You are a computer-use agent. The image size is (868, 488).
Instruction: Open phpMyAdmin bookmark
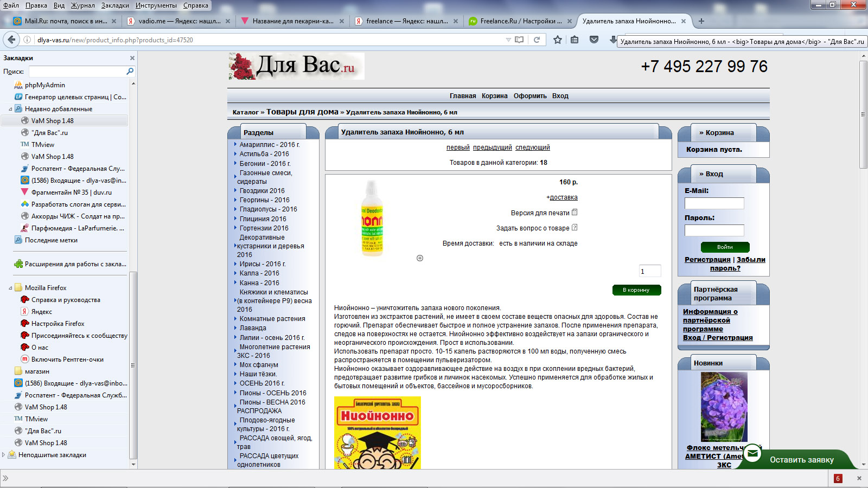click(44, 85)
